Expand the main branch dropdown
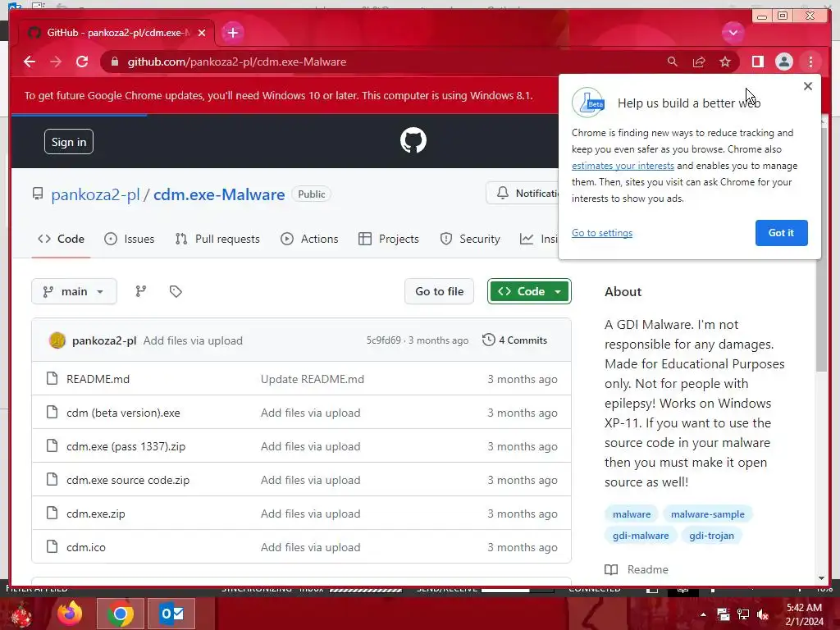Image resolution: width=840 pixels, height=630 pixels. [x=74, y=291]
